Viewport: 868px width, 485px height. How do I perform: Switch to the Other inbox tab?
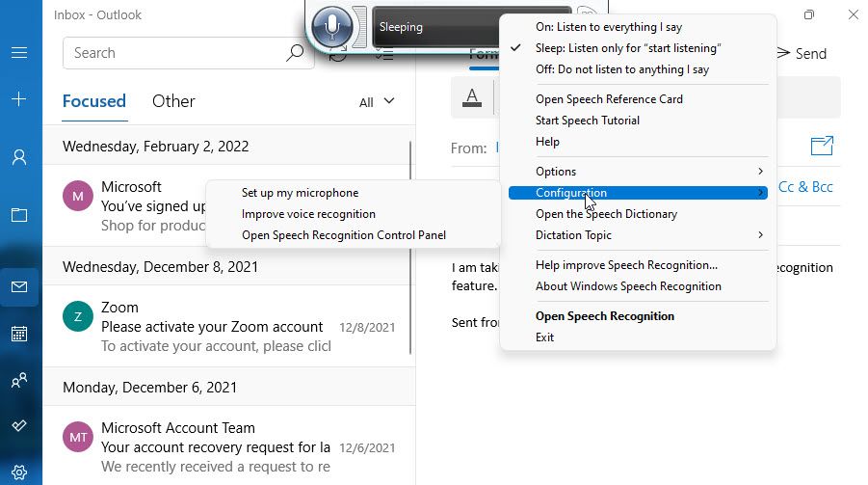pos(173,101)
